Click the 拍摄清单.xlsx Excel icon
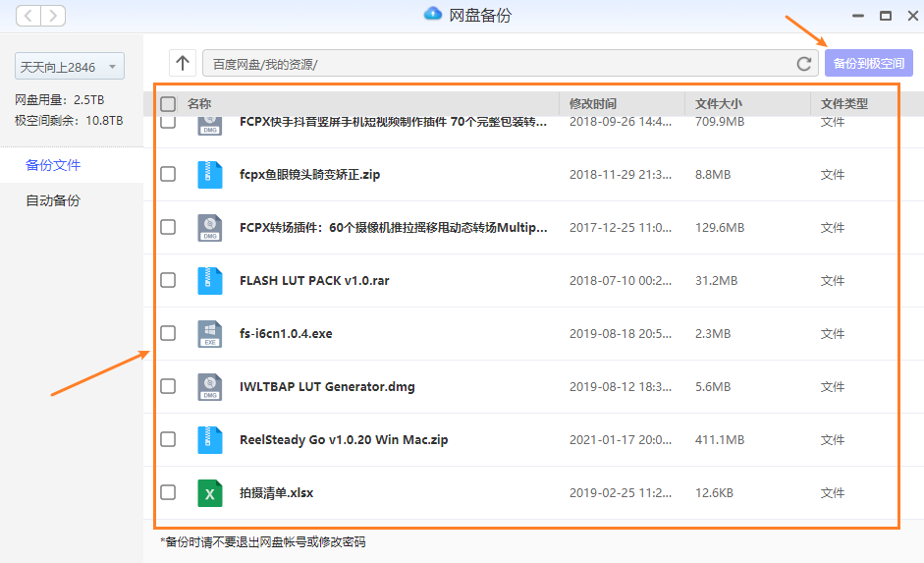This screenshot has height=563, width=924. point(209,493)
